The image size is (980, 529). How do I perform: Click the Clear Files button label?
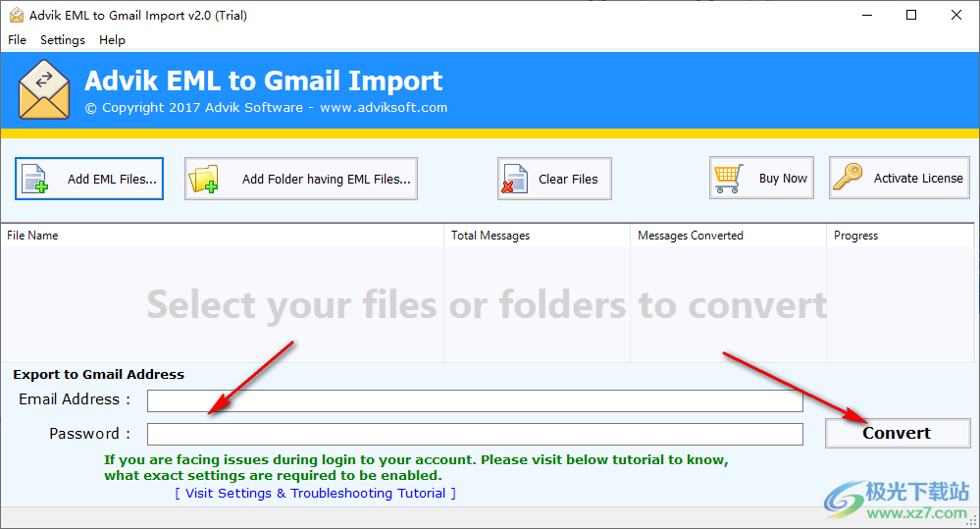coord(568,180)
